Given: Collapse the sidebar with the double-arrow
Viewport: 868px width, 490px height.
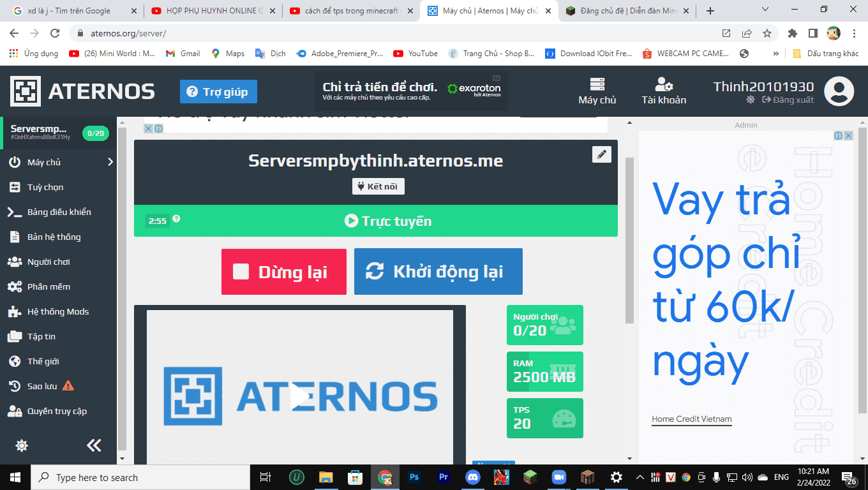Looking at the screenshot, I should pyautogui.click(x=94, y=445).
